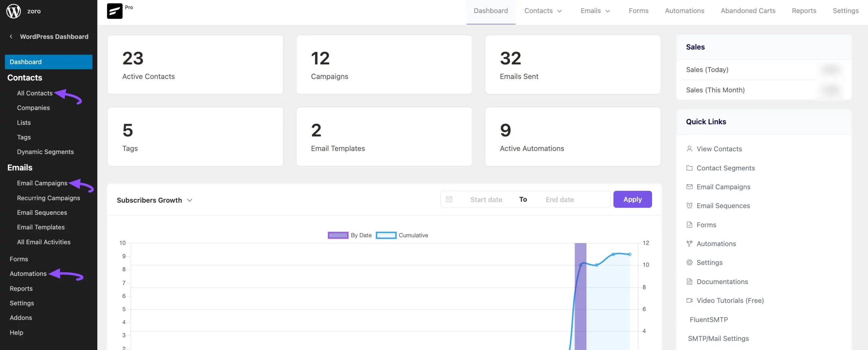Select Dashboard in the left sidebar
This screenshot has width=868, height=350.
[48, 62]
